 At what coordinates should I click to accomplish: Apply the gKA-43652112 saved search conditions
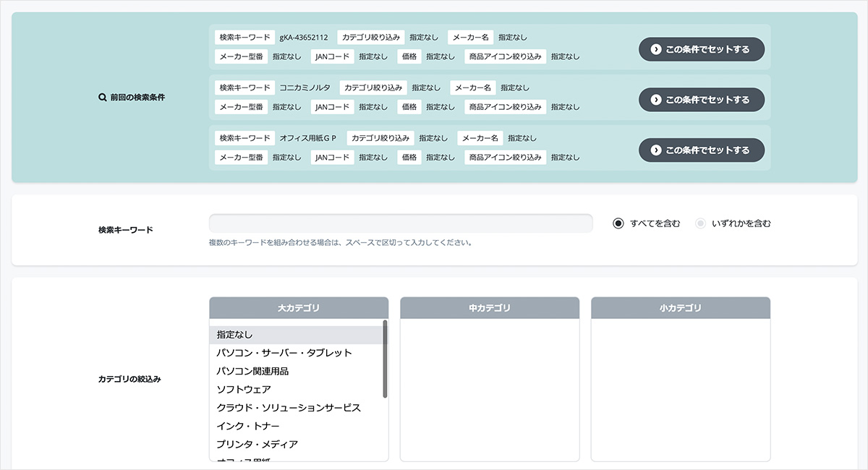click(x=701, y=49)
